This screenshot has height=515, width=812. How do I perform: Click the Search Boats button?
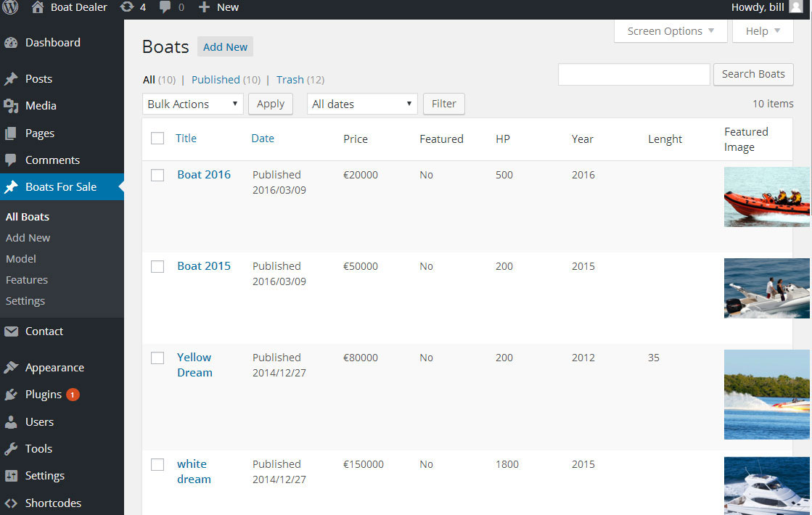pyautogui.click(x=753, y=74)
